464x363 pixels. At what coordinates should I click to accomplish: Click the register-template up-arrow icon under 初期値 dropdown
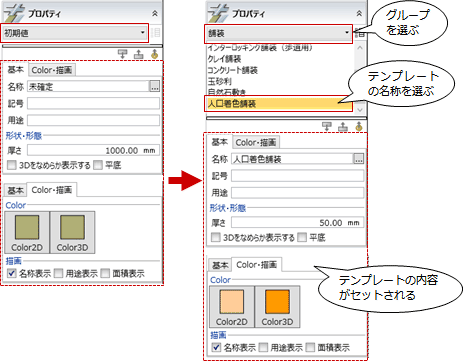click(x=138, y=54)
